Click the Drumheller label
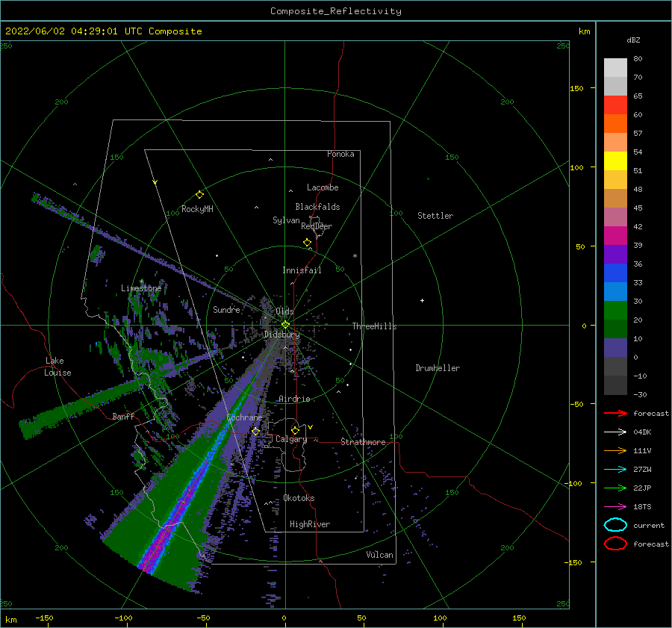Image resolution: width=672 pixels, height=628 pixels. 438,368
